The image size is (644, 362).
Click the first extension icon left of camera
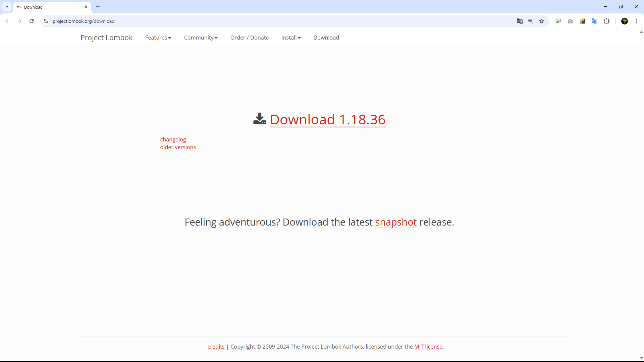pos(558,21)
